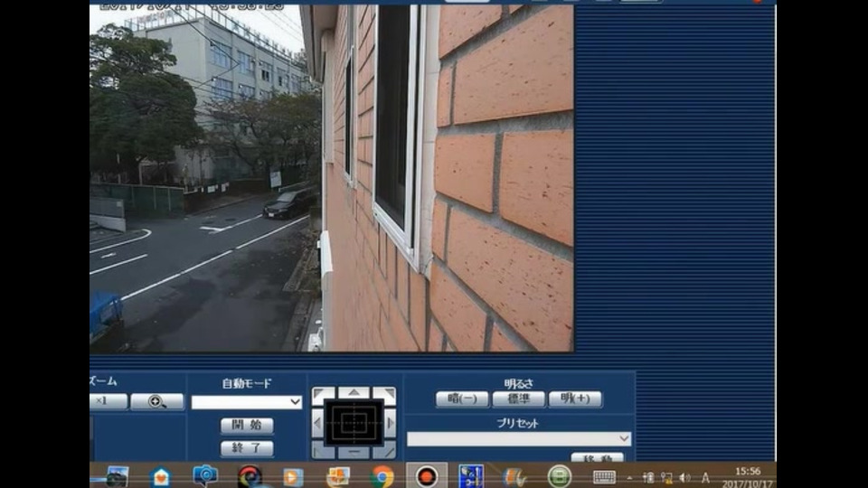This screenshot has width=868, height=488.
Task: Pan camera left with the left arrow
Action: tap(317, 424)
